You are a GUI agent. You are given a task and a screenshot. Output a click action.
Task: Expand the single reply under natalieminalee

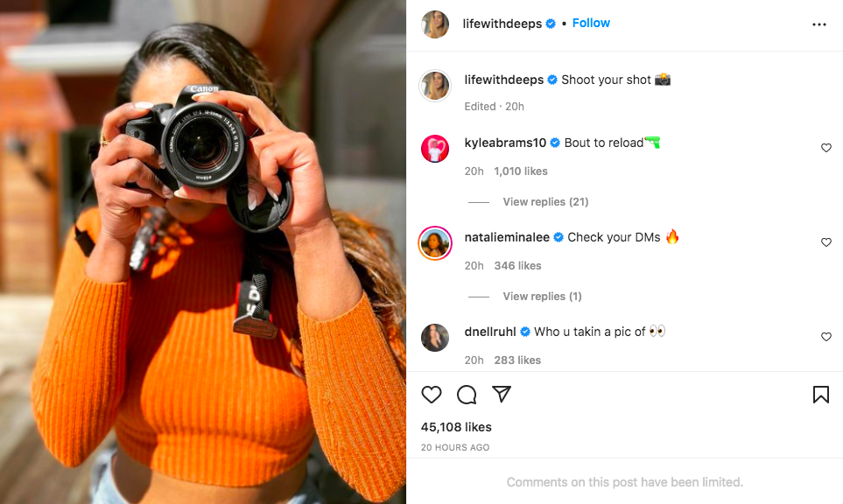542,297
